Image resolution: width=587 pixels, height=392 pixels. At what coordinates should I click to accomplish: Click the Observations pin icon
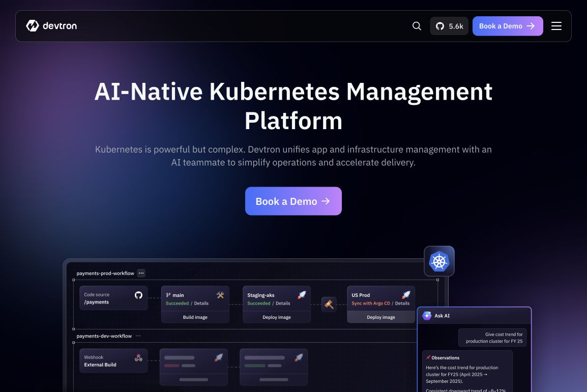428,357
